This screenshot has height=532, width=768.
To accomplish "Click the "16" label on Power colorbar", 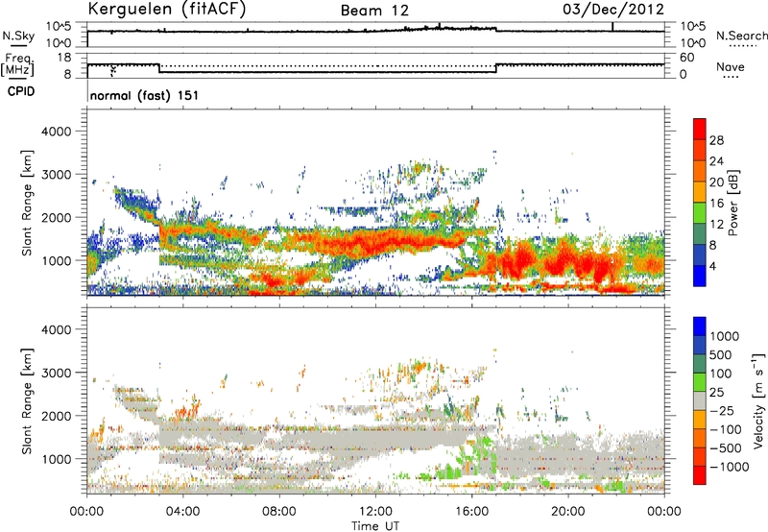I will point(716,204).
